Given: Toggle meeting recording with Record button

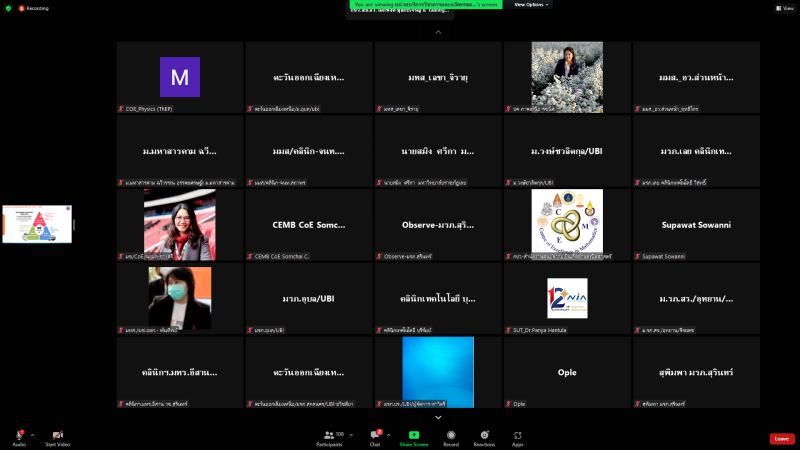Looking at the screenshot, I should tap(451, 437).
